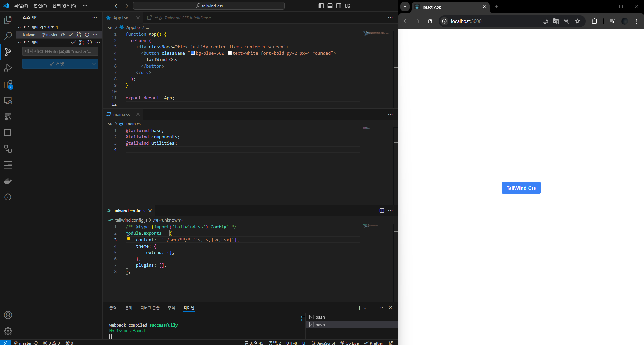Screen dimensions: 644x345
Task: Open the Source Control view icon
Action: (x=8, y=52)
